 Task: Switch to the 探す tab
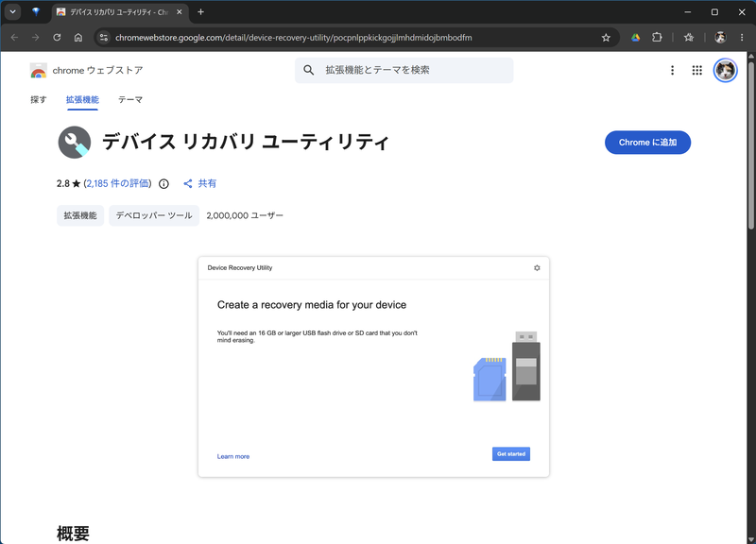(39, 100)
